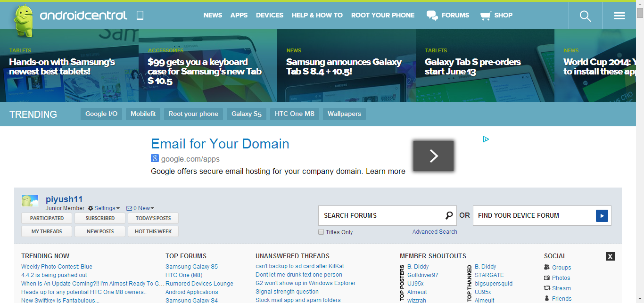Open the piyush11 username link
Viewport: 644px width, 303px height.
click(64, 199)
